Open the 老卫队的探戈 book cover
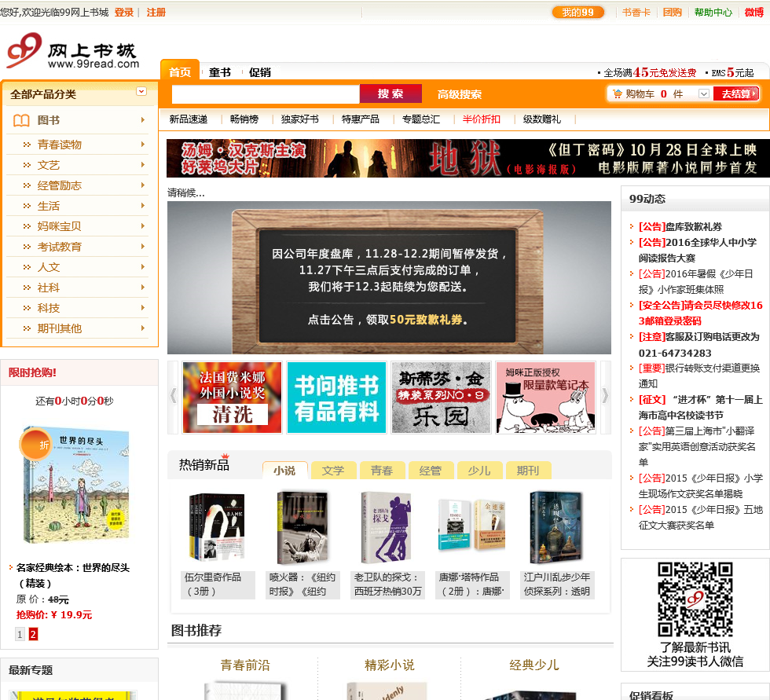 [x=386, y=528]
